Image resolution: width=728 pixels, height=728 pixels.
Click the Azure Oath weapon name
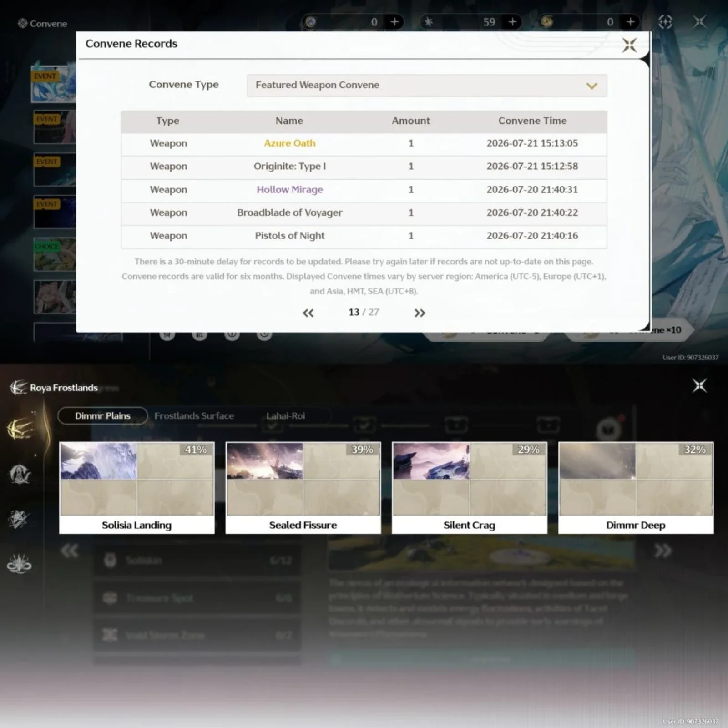[x=289, y=143]
